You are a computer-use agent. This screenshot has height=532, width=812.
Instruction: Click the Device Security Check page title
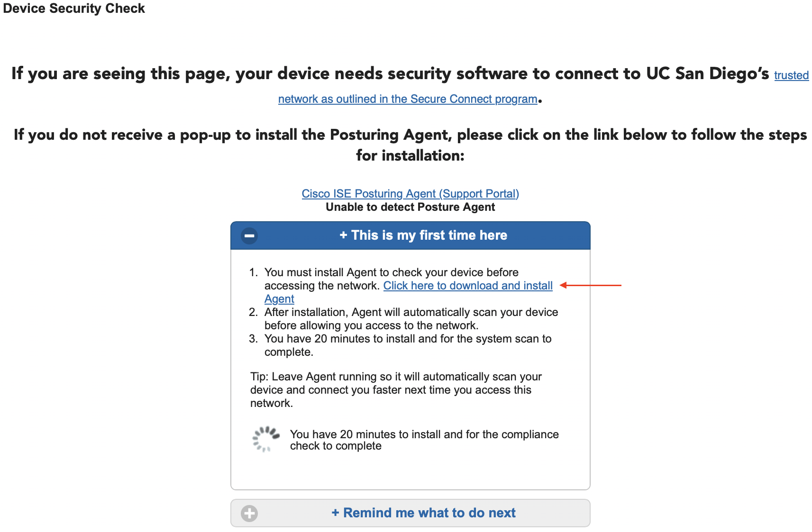74,8
